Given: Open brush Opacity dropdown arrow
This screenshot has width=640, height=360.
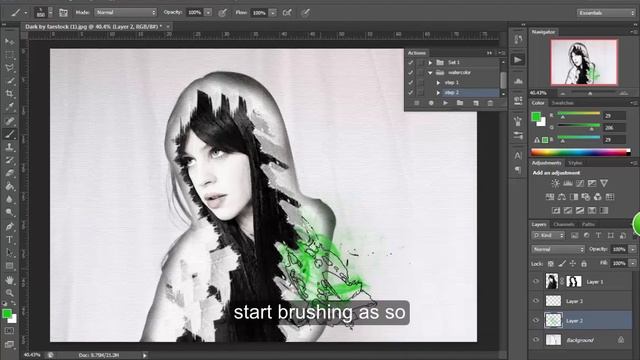Looking at the screenshot, I should [208, 13].
